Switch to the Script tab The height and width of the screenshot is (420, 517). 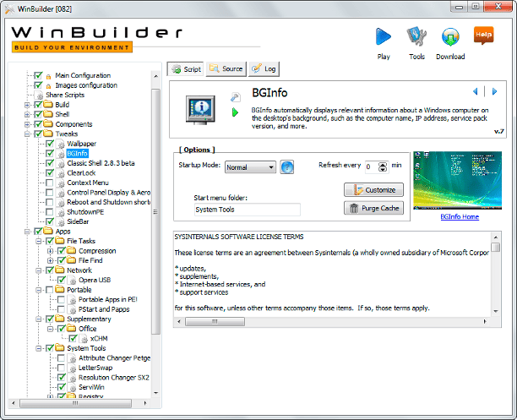coord(185,69)
